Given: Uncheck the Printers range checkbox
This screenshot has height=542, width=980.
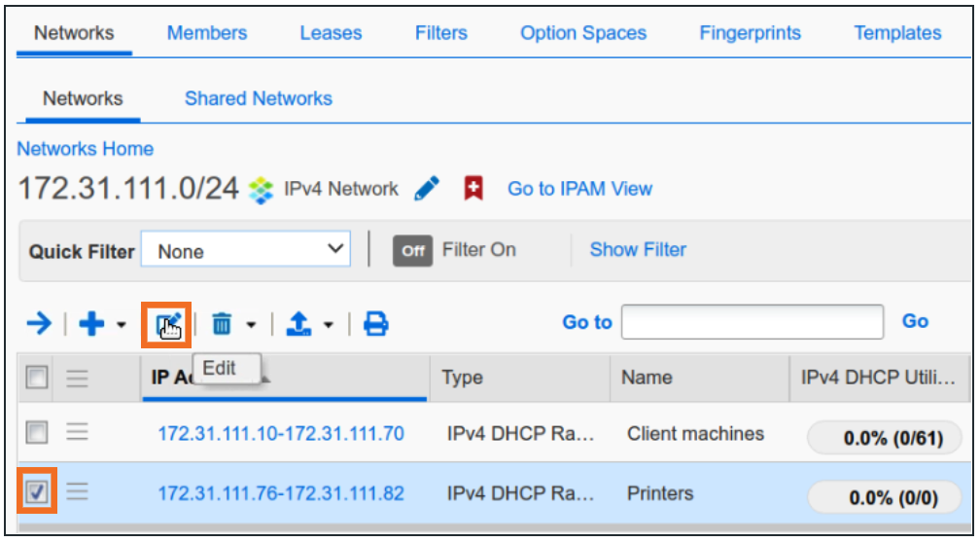Looking at the screenshot, I should (37, 493).
